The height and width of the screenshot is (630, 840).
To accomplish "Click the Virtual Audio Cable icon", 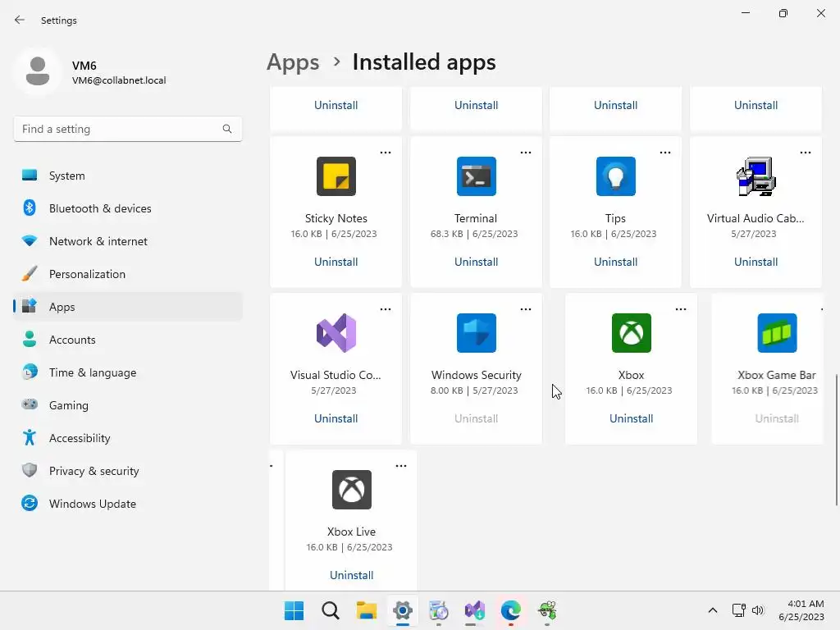I will [756, 176].
